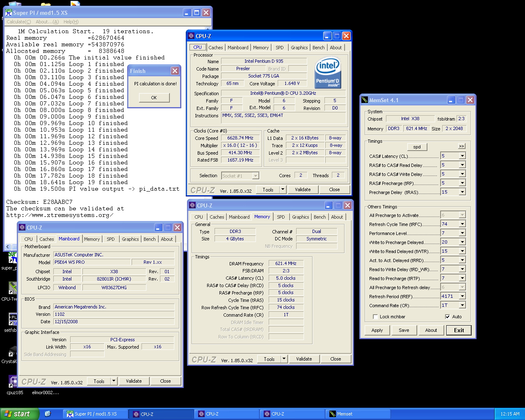Click Validate in CPU-Z CPU window
Viewport: 525px width, 420px height.
[303, 189]
